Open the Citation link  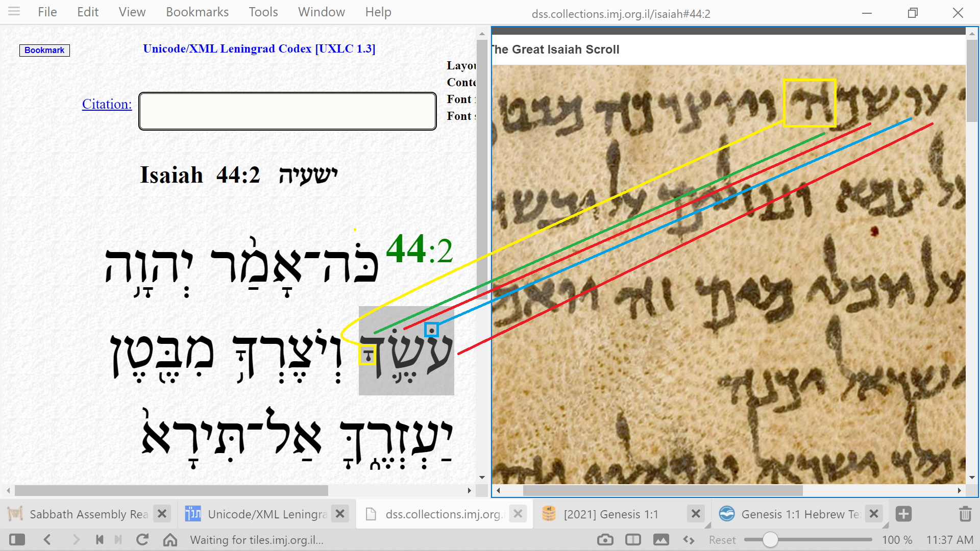click(x=107, y=104)
